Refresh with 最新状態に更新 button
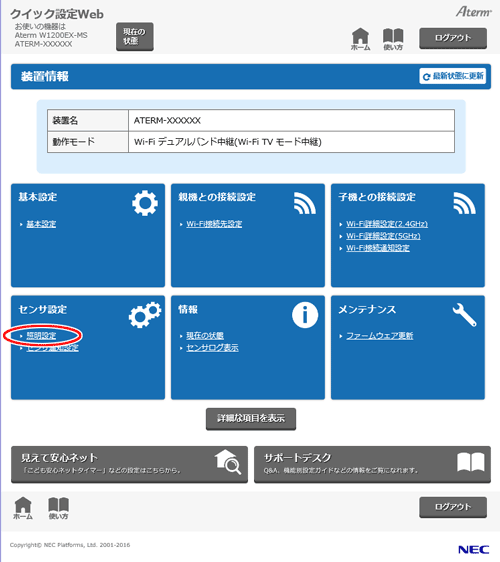 [453, 76]
